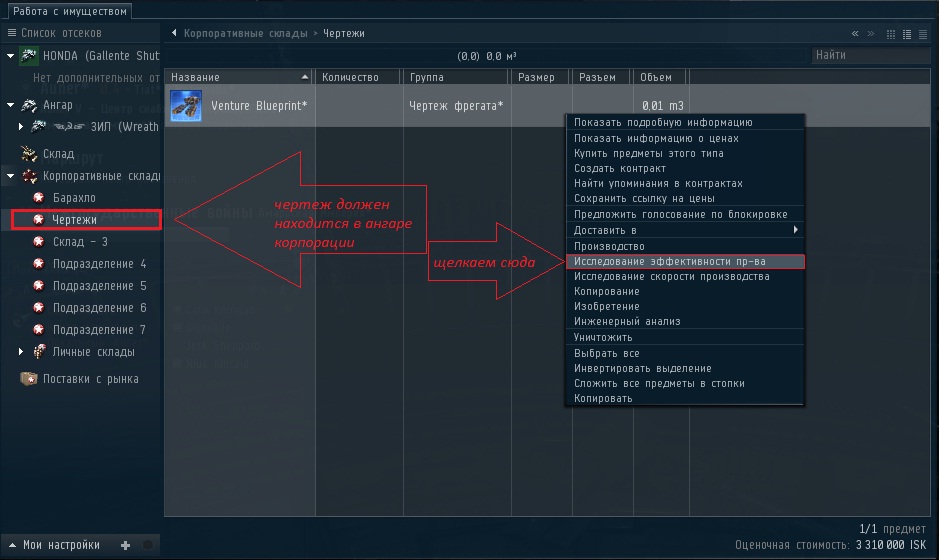This screenshot has width=939, height=560.
Task: Click the Поставки с рынка box icon
Action: 29,379
